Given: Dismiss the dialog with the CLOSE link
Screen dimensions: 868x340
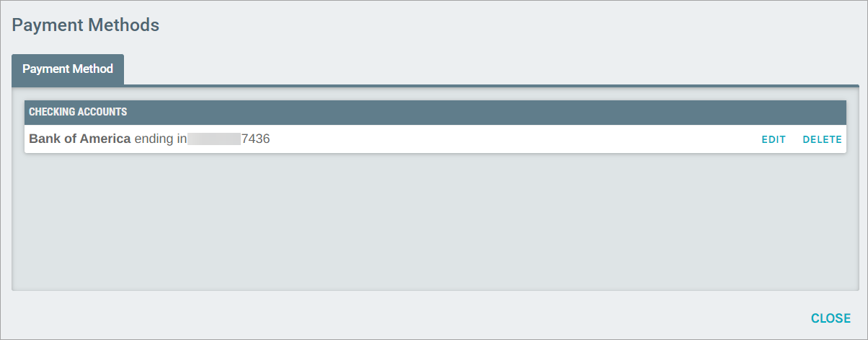Looking at the screenshot, I should point(831,318).
